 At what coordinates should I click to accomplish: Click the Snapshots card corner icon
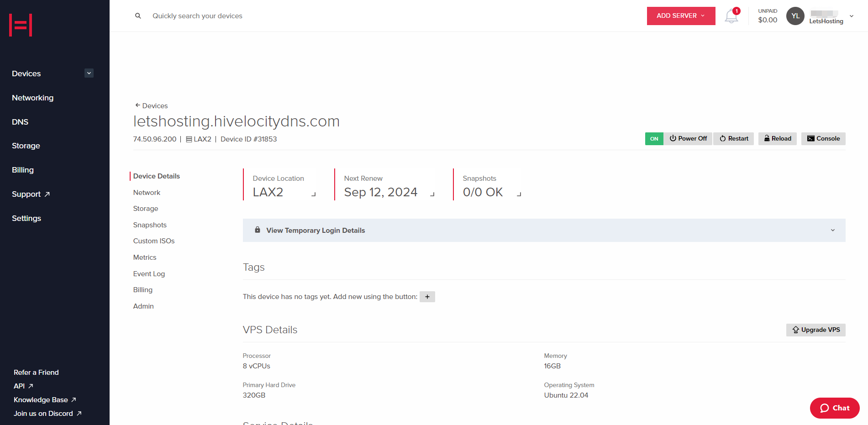519,194
